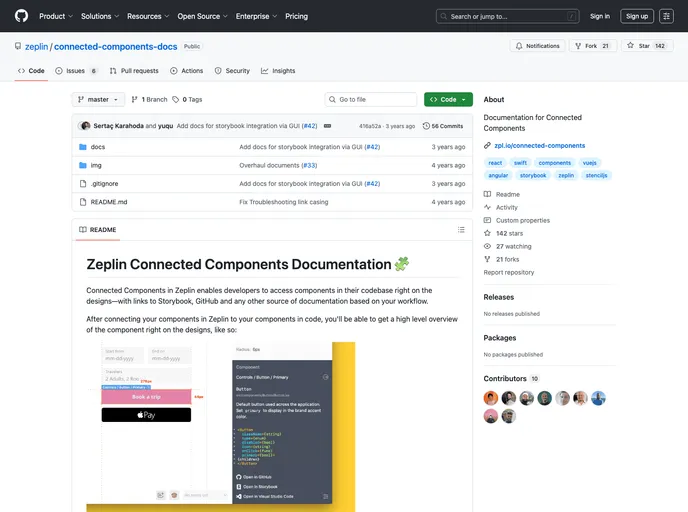This screenshot has width=688, height=512.
Task: Open the Security tab
Action: [232, 71]
